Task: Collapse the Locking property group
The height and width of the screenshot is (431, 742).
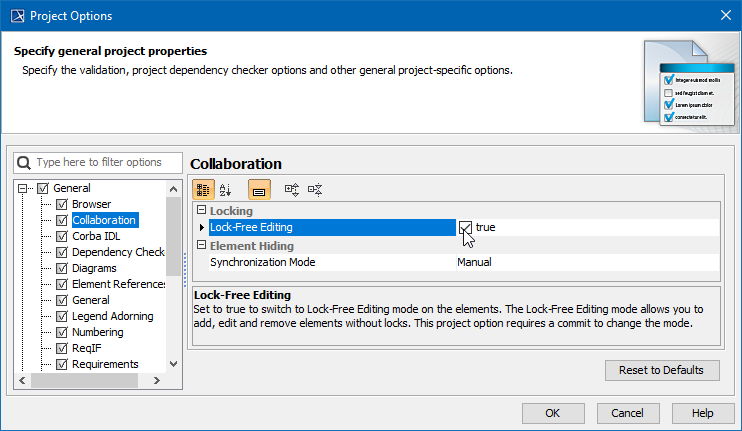Action: pos(200,211)
